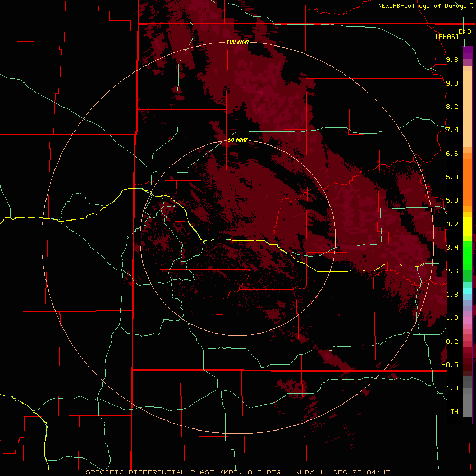Click the 5.0 scale value
This screenshot has height=476, width=476.
tap(452, 200)
